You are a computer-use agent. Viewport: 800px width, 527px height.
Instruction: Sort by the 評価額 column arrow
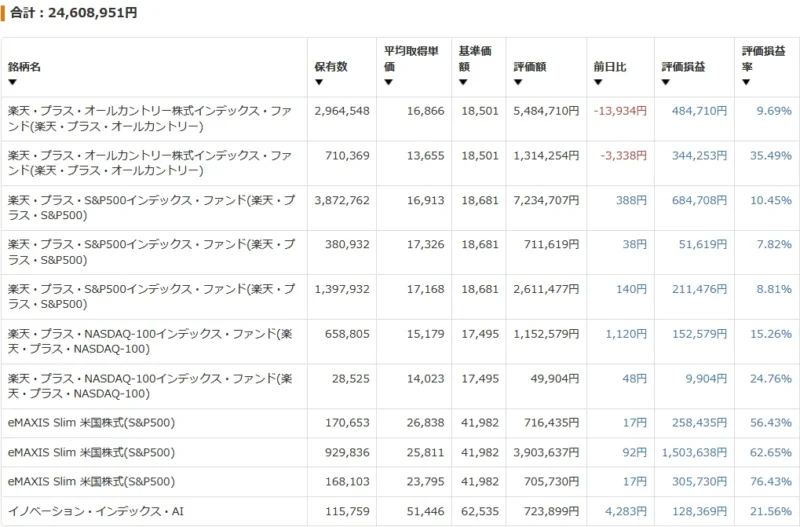tap(518, 82)
